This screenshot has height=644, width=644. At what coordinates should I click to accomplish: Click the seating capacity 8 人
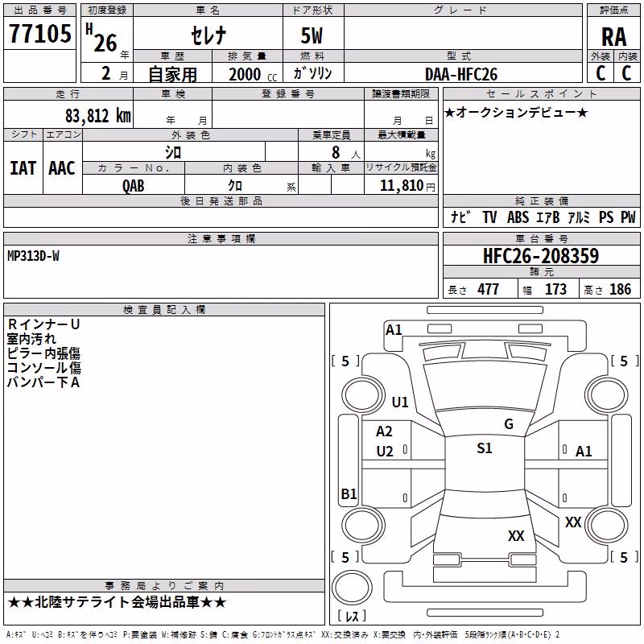click(x=345, y=152)
